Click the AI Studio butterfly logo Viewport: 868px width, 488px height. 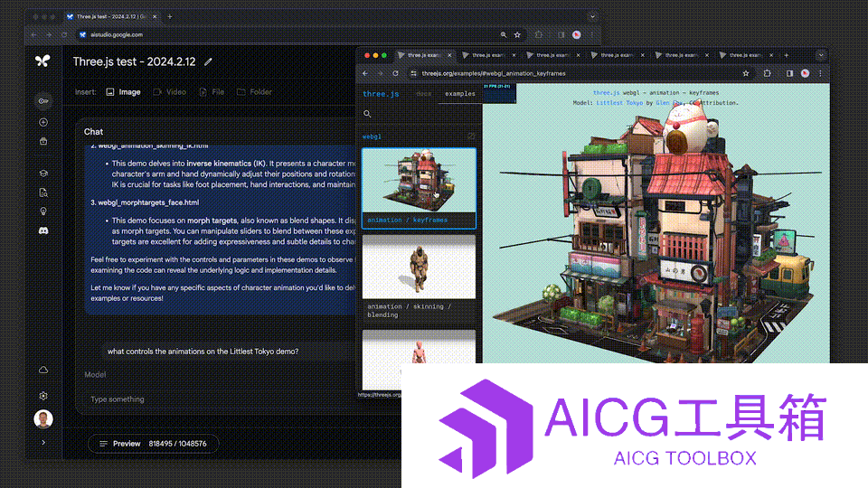[42, 61]
